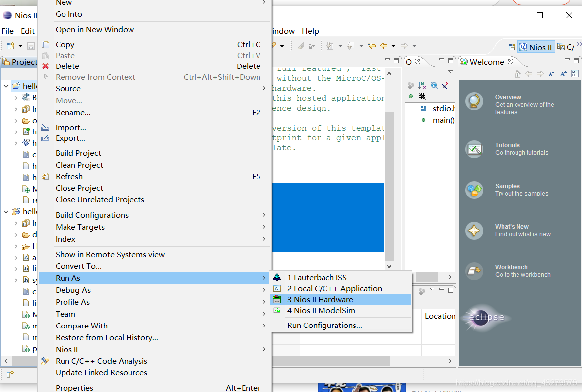Go to the Workbench link
This screenshot has height=392, width=582.
click(x=511, y=267)
